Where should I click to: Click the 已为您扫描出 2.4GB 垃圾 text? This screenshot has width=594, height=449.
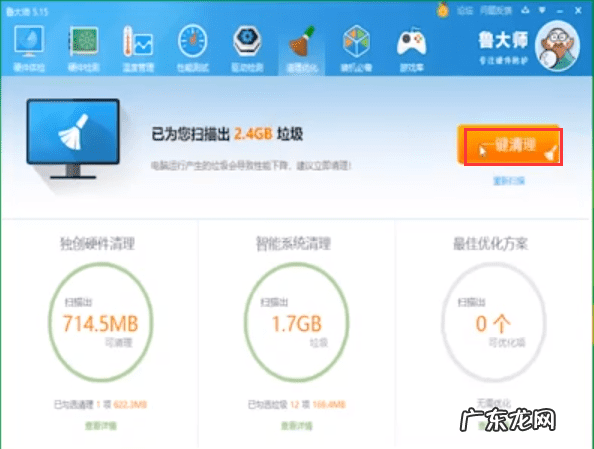pyautogui.click(x=227, y=134)
